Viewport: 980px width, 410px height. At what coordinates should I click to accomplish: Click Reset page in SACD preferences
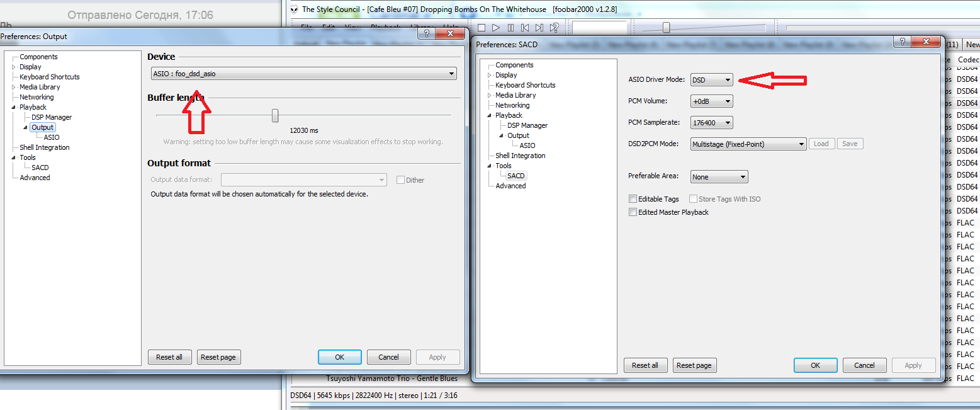tap(694, 365)
